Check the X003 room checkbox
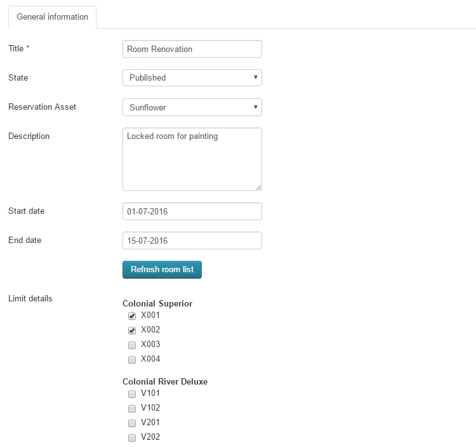The height and width of the screenshot is (448, 476). click(x=132, y=345)
